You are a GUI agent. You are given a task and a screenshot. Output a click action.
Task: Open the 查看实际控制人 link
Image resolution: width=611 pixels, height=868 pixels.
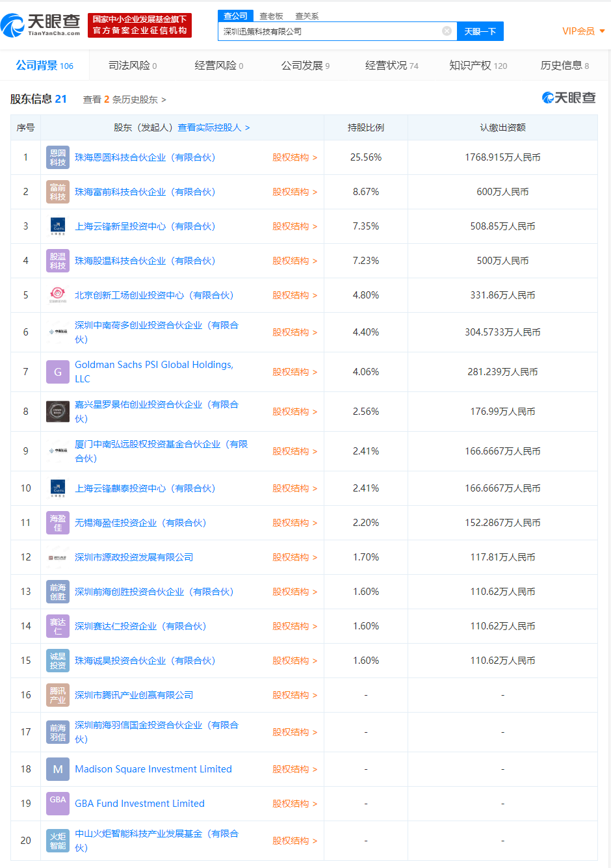pos(214,127)
